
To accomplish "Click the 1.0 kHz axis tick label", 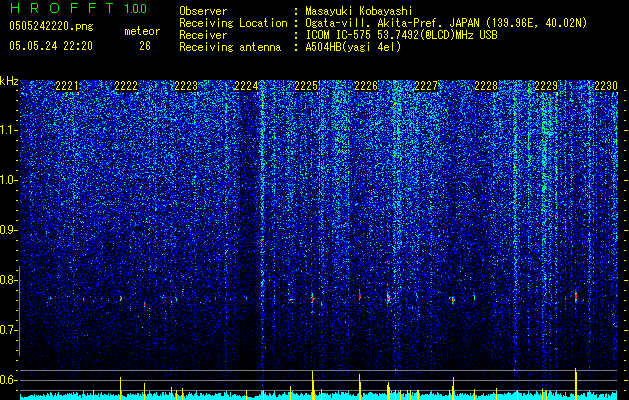I will click(8, 180).
